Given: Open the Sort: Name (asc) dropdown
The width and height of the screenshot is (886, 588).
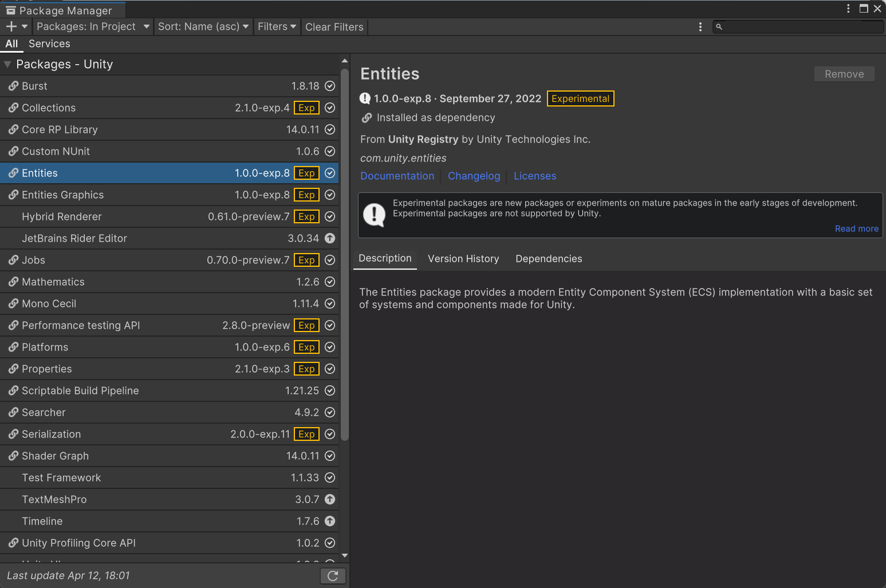Looking at the screenshot, I should point(203,26).
